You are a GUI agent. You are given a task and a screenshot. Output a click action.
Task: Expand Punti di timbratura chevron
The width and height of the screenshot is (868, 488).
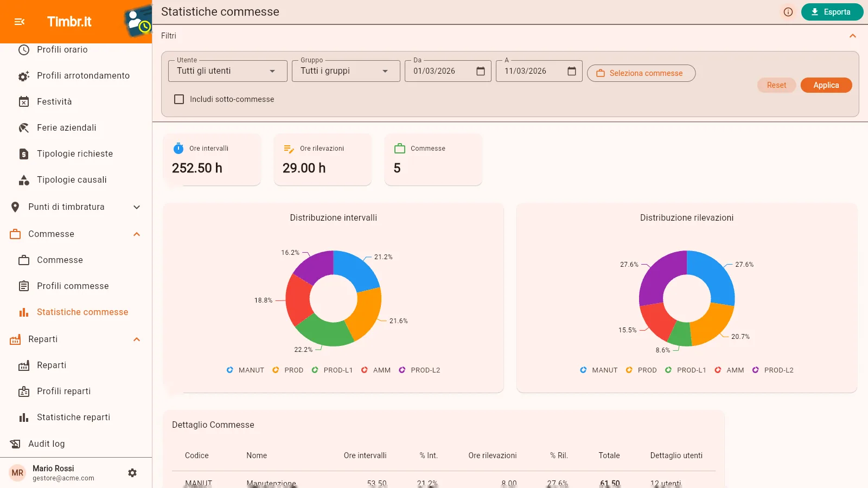(137, 207)
